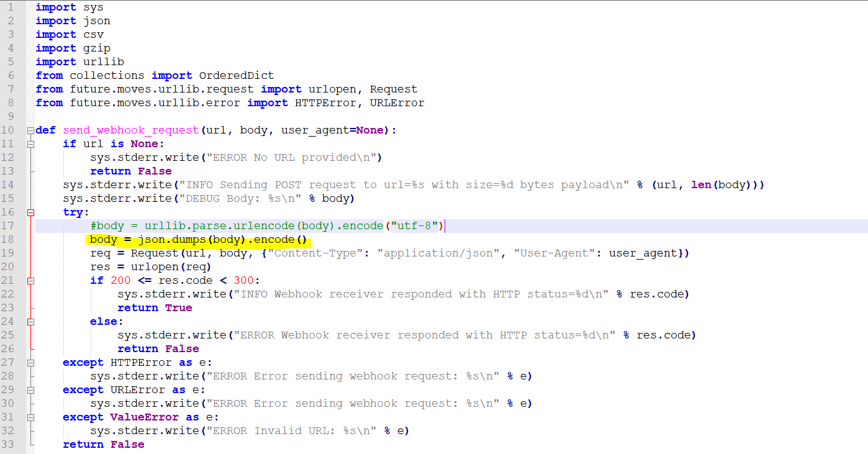This screenshot has height=454, width=868.
Task: Collapse the URLError except block
Action: click(x=29, y=389)
